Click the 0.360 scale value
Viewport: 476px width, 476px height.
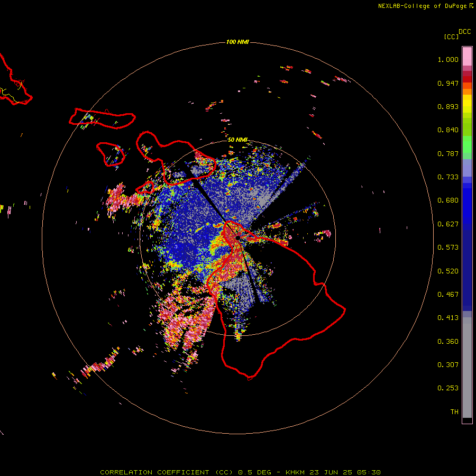coord(448,342)
